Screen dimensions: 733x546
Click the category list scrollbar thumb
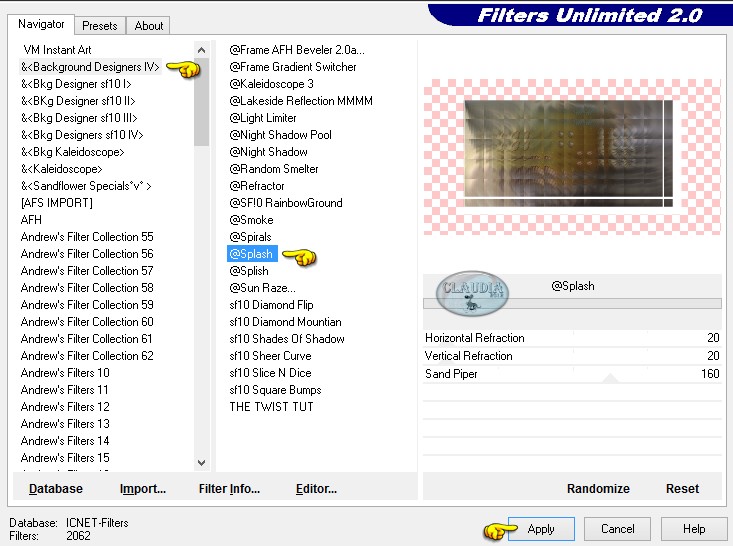click(x=201, y=102)
